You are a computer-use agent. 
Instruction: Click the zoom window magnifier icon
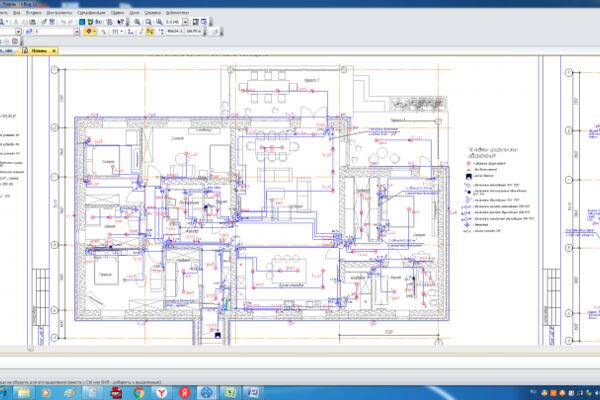pos(148,22)
